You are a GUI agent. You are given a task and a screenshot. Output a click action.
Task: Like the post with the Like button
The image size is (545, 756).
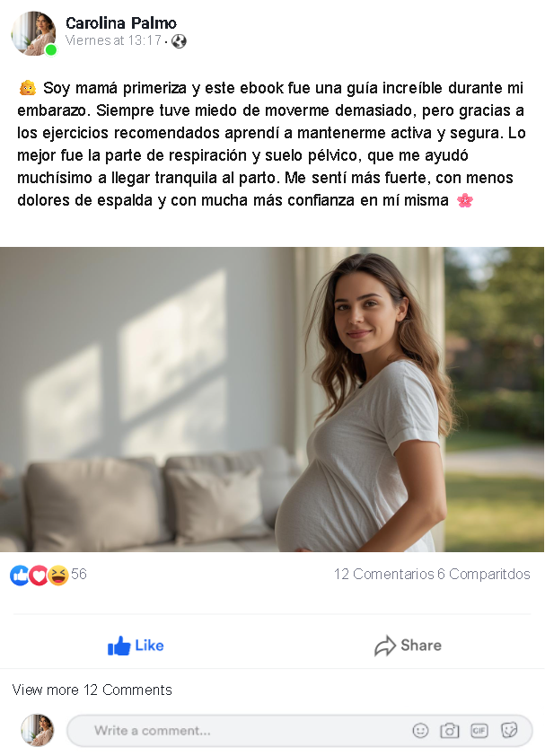136,646
